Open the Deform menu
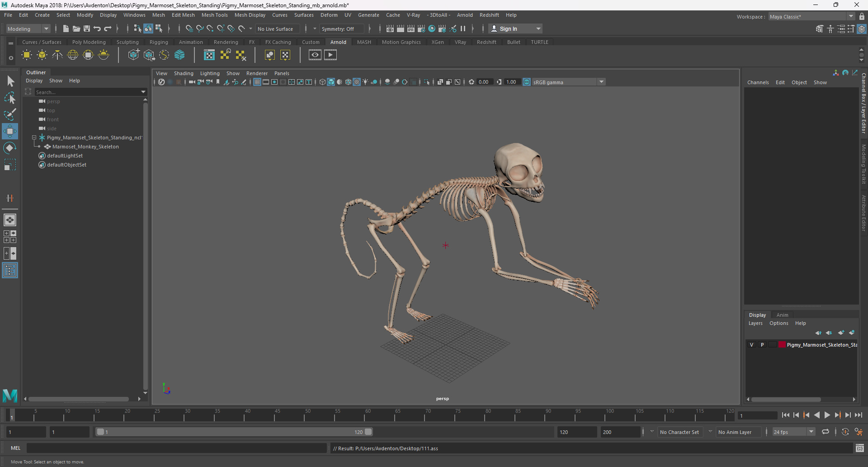The image size is (868, 467). pos(329,15)
